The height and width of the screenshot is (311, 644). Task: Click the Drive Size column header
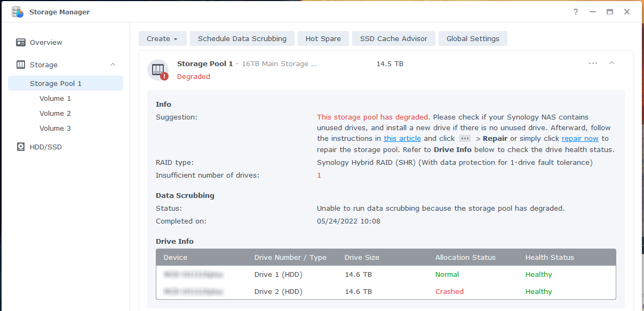click(362, 257)
